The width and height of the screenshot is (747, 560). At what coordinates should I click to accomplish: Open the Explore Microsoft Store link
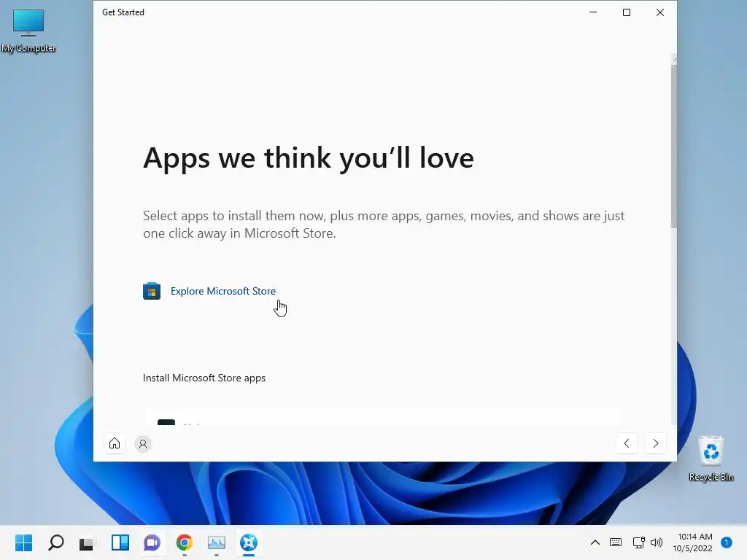tap(223, 291)
